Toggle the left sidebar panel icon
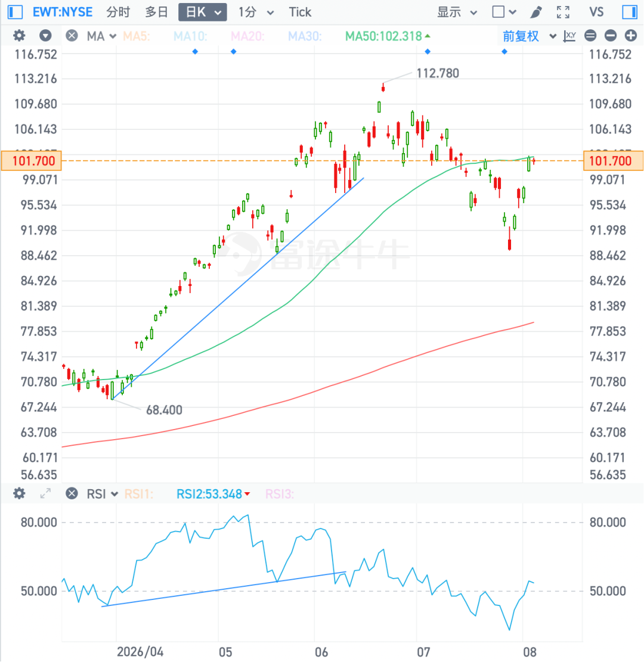This screenshot has height=662, width=644. (16, 12)
